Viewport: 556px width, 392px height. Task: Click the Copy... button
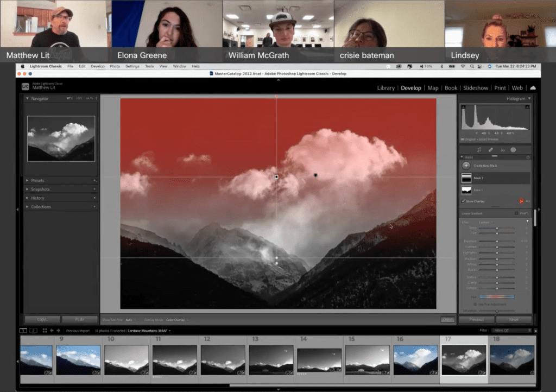point(42,320)
